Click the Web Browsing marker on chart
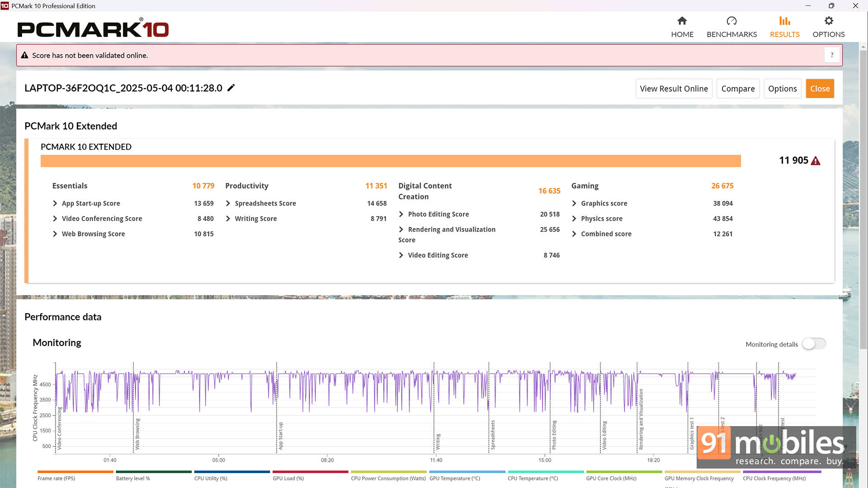Viewport: 868px width, 488px height. (x=137, y=434)
